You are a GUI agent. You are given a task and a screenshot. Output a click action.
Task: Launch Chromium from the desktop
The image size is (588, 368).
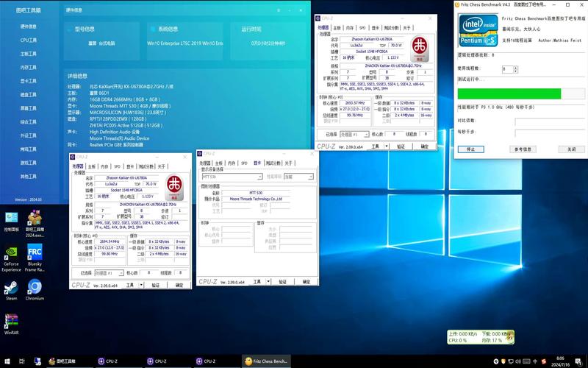pyautogui.click(x=35, y=288)
